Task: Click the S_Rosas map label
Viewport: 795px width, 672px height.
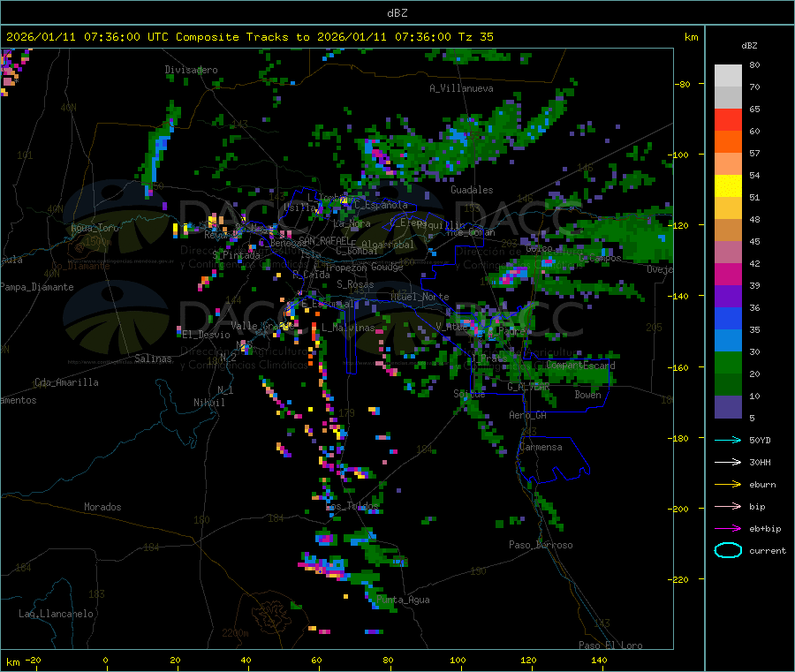Action: [355, 284]
